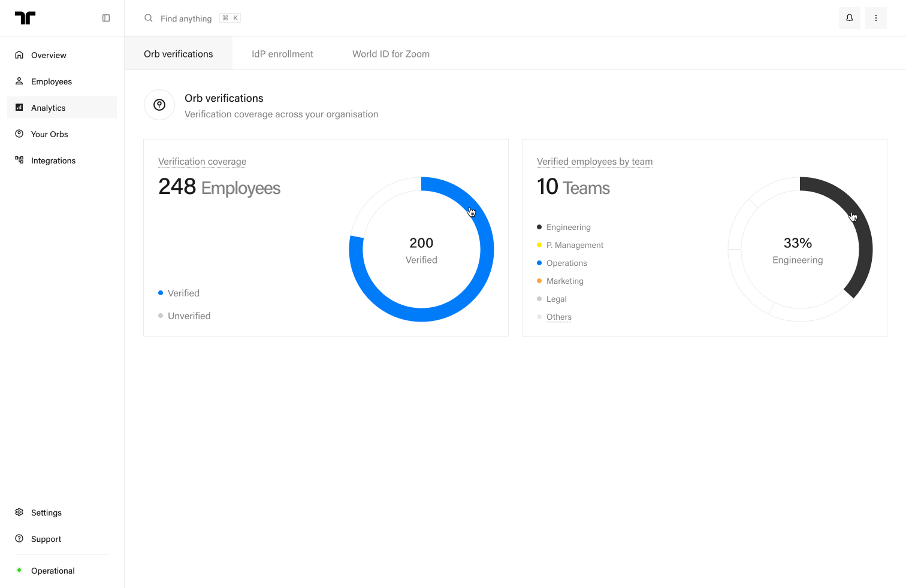Click the search magnifier icon
This screenshot has height=588, width=906.
coord(149,18)
